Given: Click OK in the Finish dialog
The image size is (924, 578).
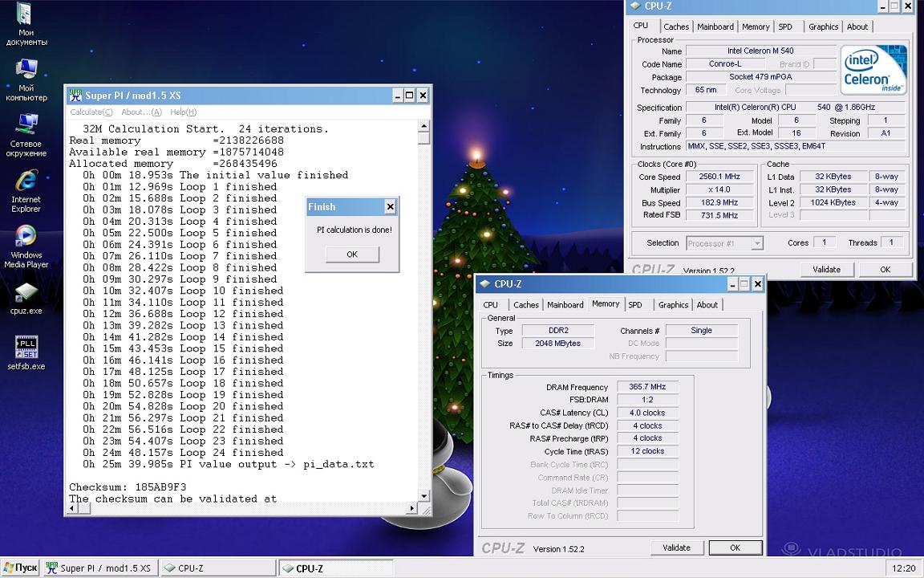Looking at the screenshot, I should [352, 254].
